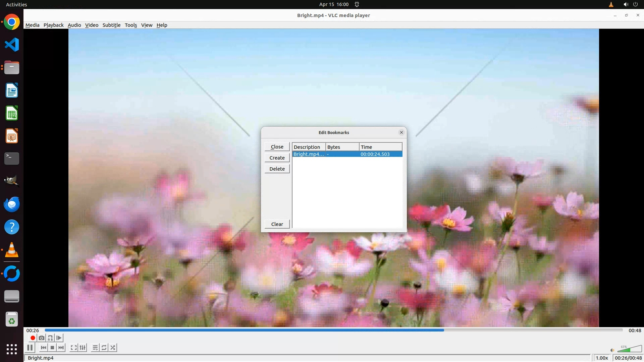Screen dimensions: 644x362
Task: Advance frame by frame
Action: (59, 338)
